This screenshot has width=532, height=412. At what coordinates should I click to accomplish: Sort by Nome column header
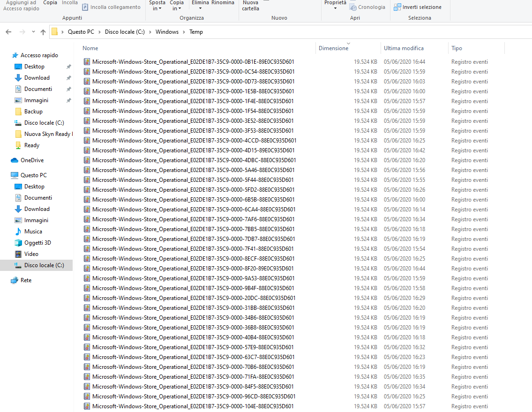click(x=90, y=48)
